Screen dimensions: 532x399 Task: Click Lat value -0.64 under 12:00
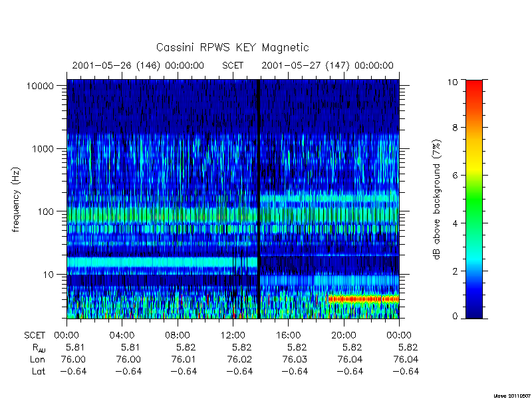(x=239, y=372)
